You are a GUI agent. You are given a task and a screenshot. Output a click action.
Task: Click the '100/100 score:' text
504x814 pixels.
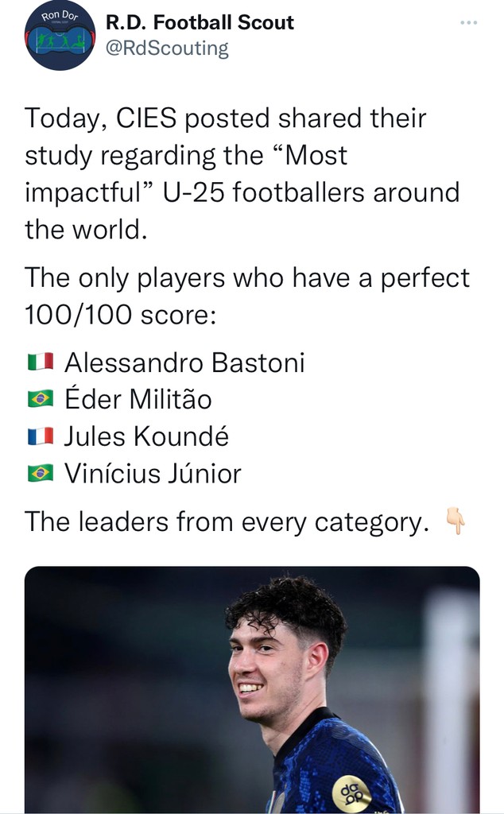(x=120, y=314)
